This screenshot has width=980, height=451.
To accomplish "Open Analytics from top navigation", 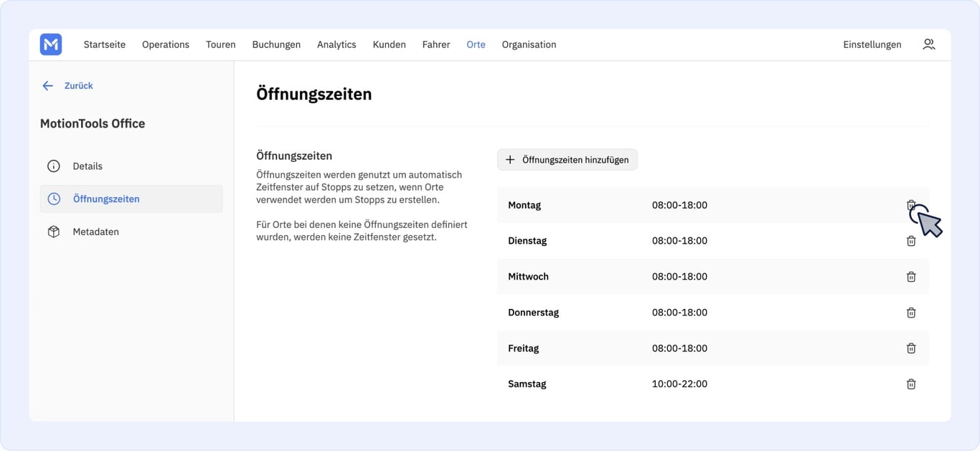I will click(336, 44).
